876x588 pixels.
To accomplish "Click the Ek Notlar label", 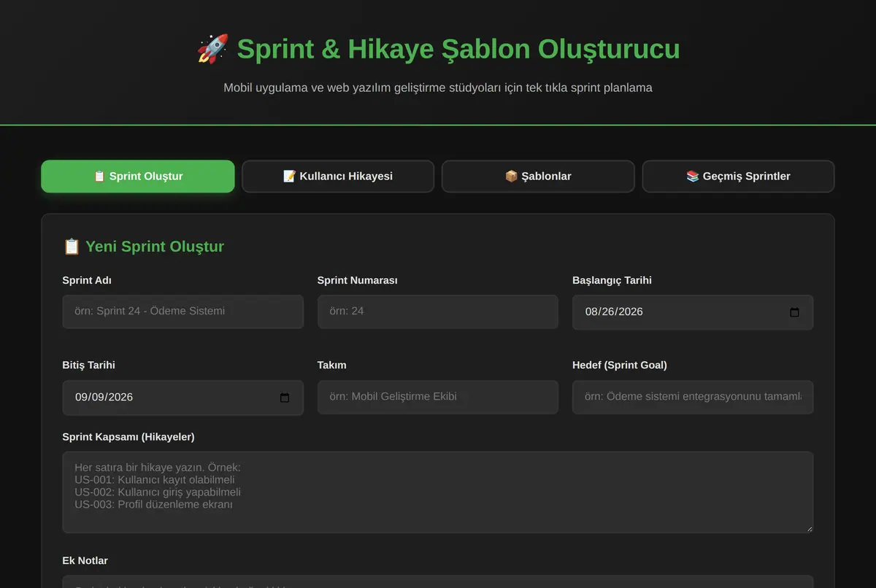I will pos(85,560).
